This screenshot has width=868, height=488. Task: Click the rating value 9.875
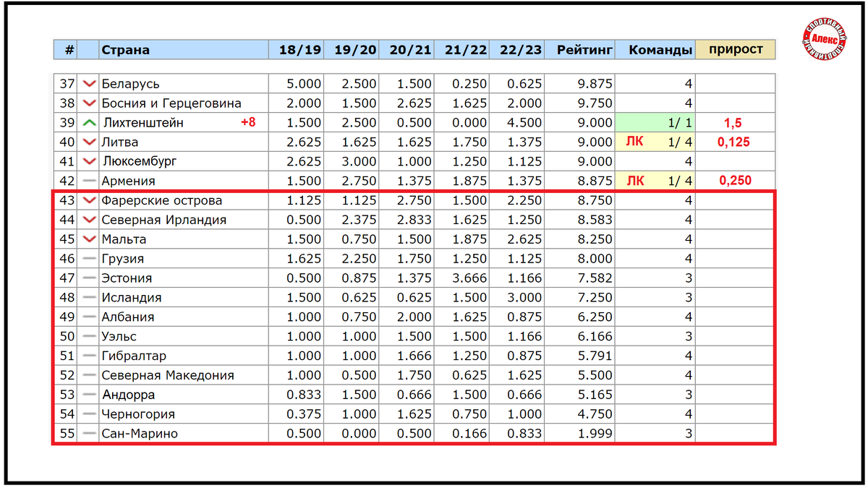(x=595, y=84)
